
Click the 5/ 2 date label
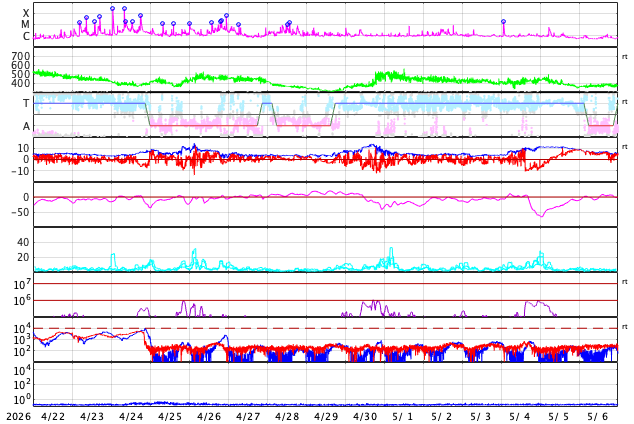pyautogui.click(x=442, y=417)
